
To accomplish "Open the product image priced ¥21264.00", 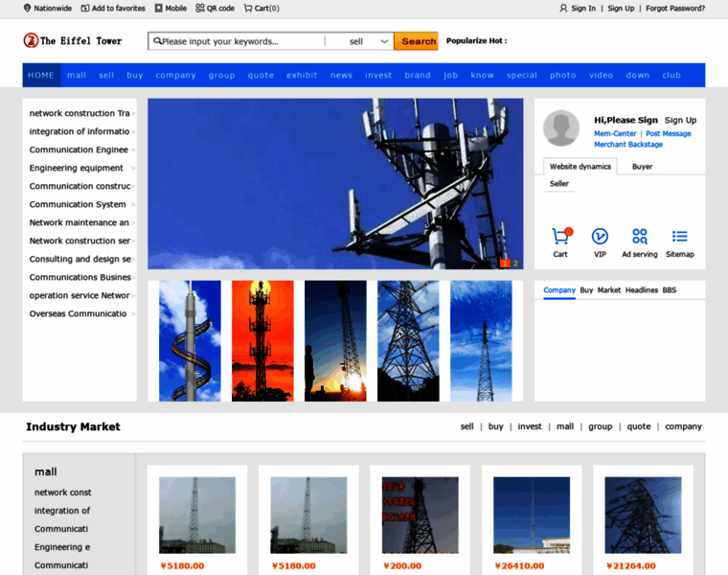I will tap(643, 515).
